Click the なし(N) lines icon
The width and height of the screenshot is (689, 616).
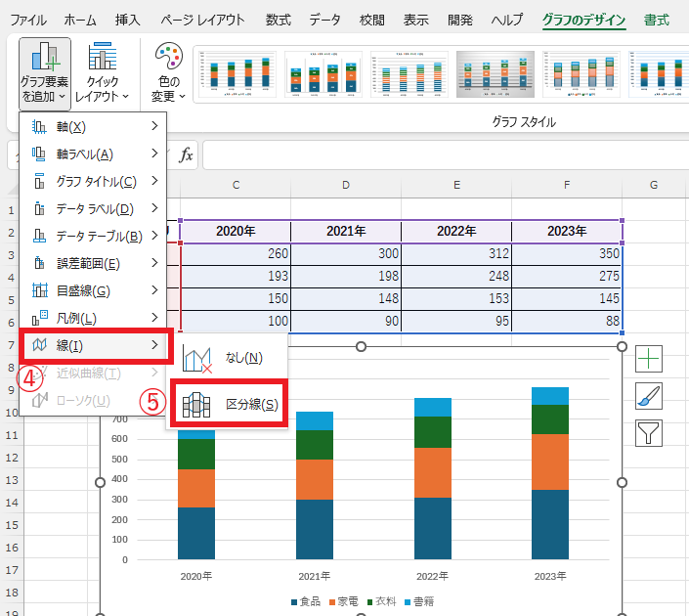[x=196, y=359]
